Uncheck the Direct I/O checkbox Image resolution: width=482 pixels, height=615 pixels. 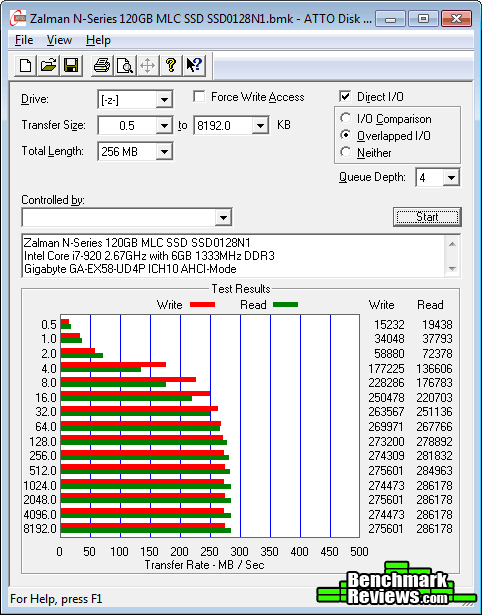coord(345,96)
